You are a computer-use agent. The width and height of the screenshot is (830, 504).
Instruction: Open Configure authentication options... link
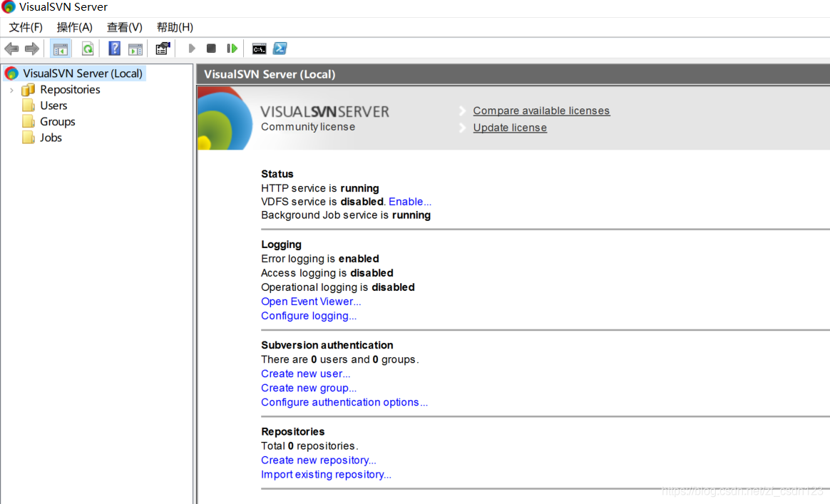pos(344,402)
